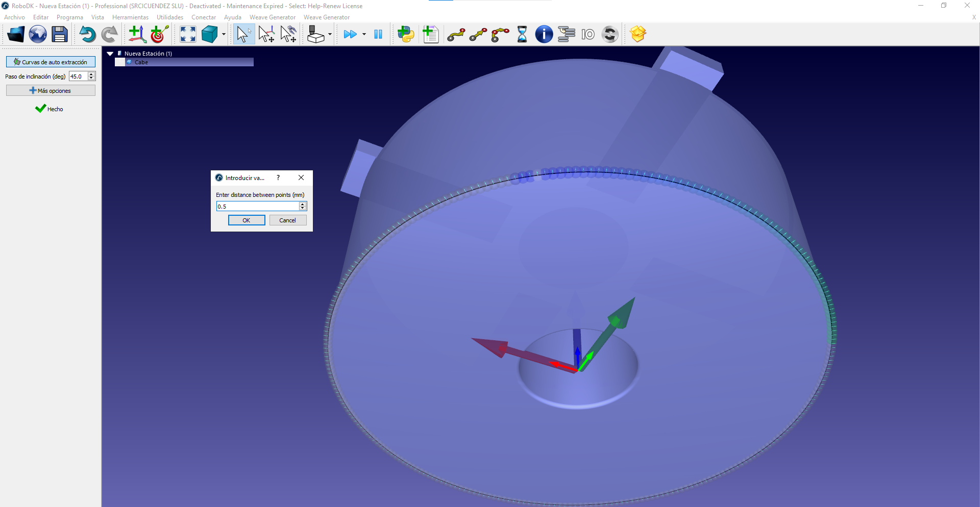The width and height of the screenshot is (980, 507).
Task: Click the blue info message icon
Action: click(x=544, y=35)
